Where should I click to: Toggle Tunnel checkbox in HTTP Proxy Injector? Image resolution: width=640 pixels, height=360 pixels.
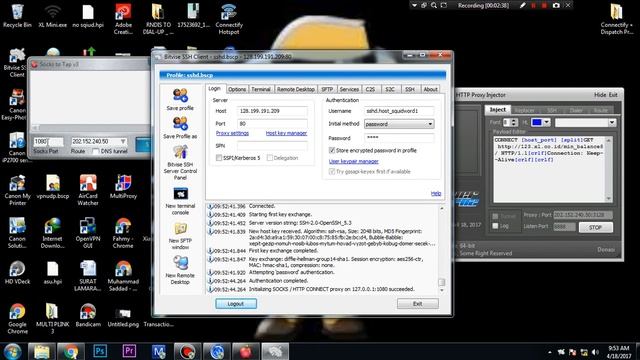point(495,216)
